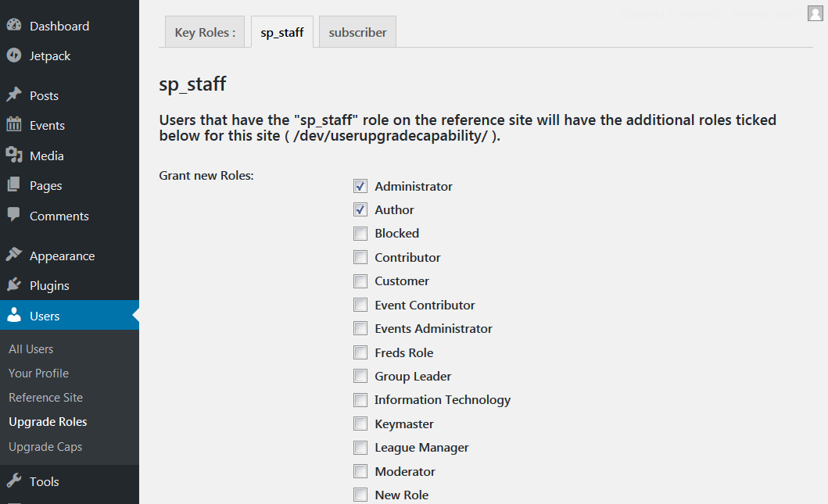This screenshot has width=828, height=504.
Task: Open the Upgrade Caps submenu link
Action: click(x=45, y=446)
